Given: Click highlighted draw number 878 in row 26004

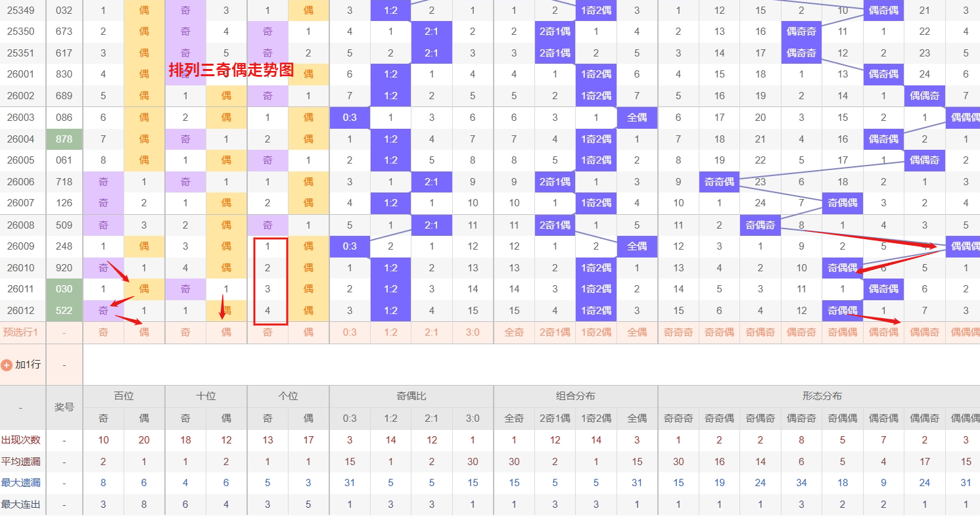Looking at the screenshot, I should 64,139.
